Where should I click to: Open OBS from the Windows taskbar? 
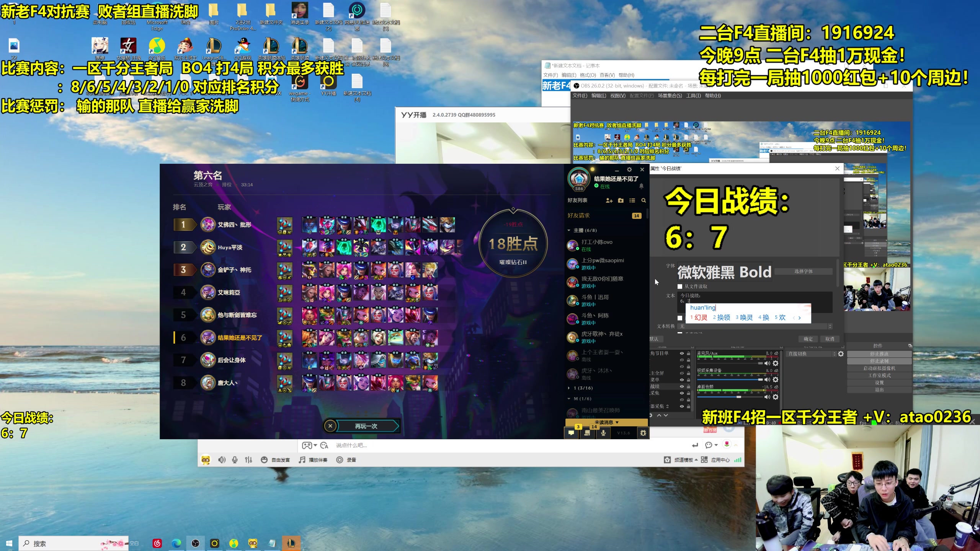pos(195,543)
